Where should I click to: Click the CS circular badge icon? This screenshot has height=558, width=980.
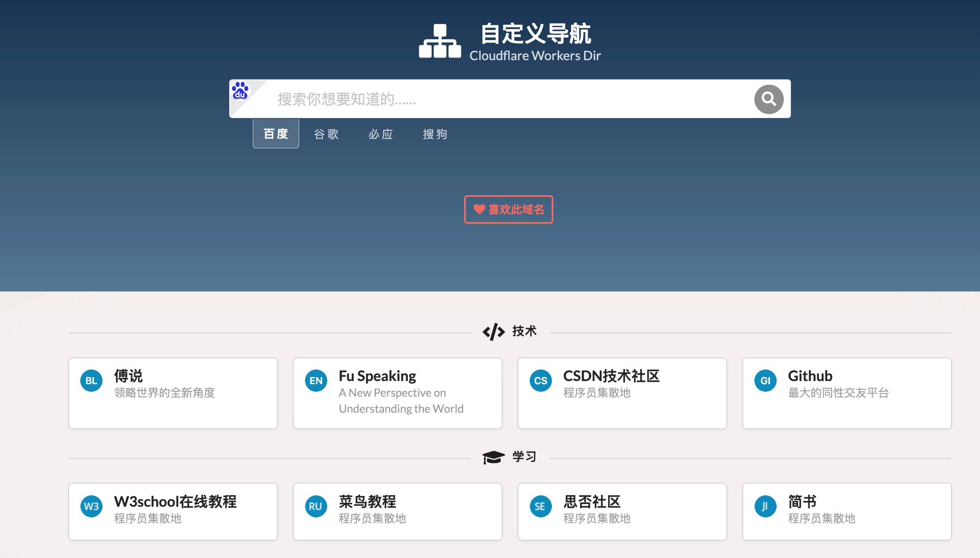pos(541,381)
